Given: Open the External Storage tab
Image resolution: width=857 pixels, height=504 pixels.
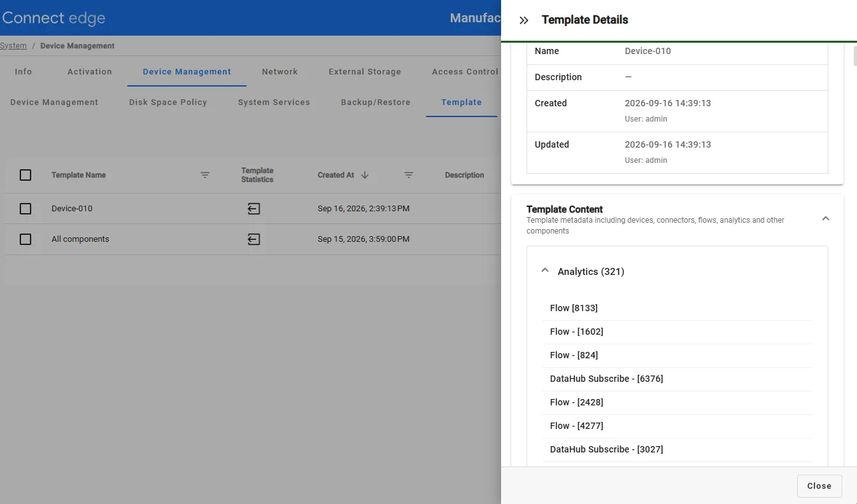Looking at the screenshot, I should click(365, 72).
